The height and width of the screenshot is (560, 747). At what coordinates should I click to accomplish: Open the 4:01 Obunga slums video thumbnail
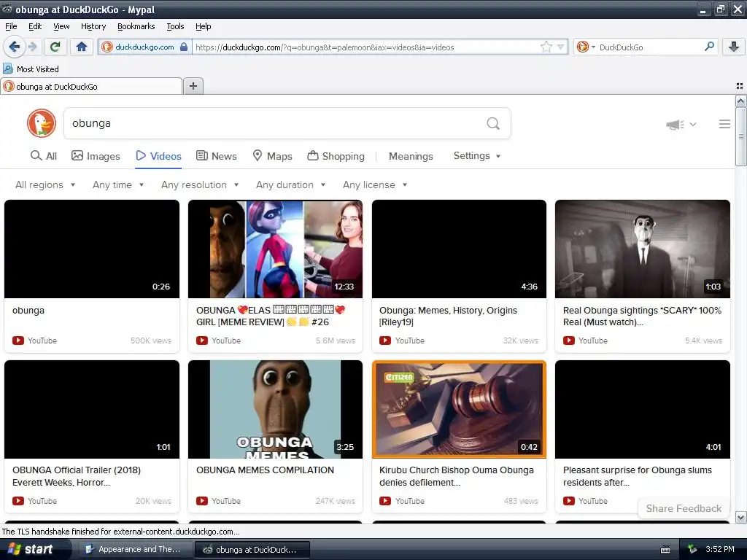[642, 410]
